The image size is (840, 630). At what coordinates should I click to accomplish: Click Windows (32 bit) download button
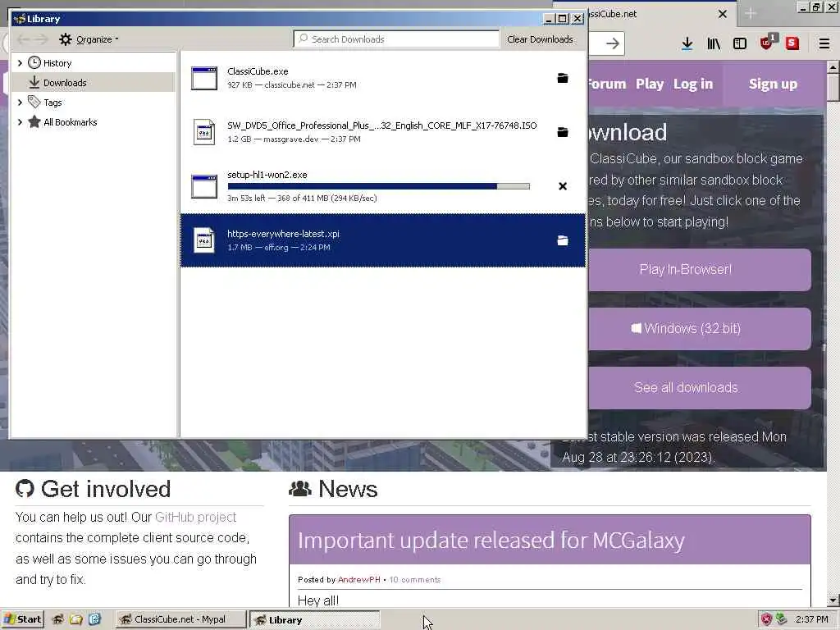coord(700,328)
